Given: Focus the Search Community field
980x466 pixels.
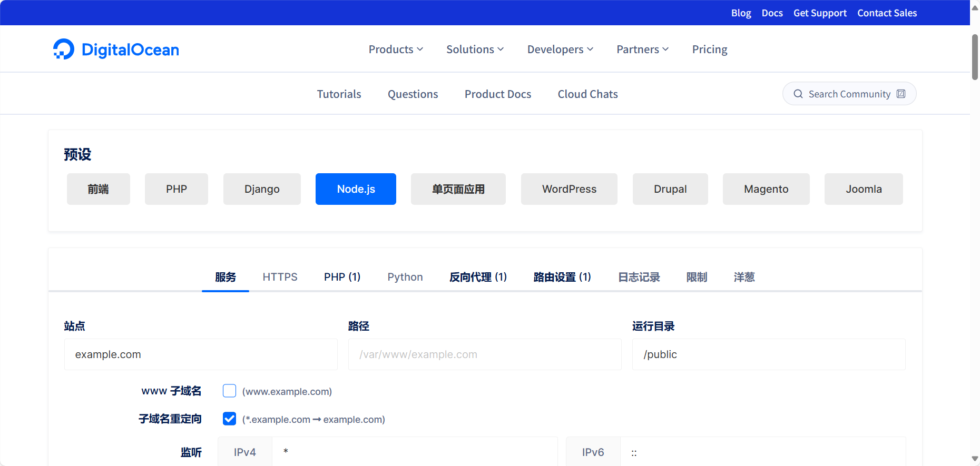Looking at the screenshot, I should point(849,94).
